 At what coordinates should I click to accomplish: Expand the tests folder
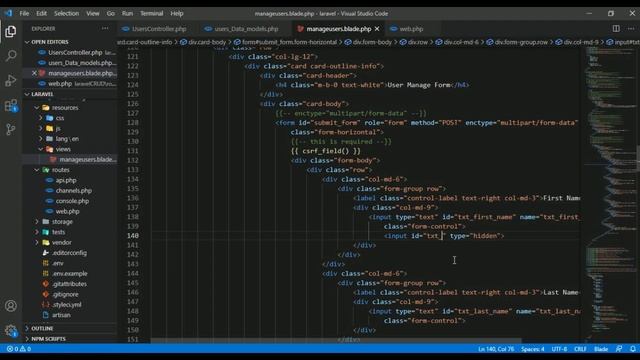point(58,232)
